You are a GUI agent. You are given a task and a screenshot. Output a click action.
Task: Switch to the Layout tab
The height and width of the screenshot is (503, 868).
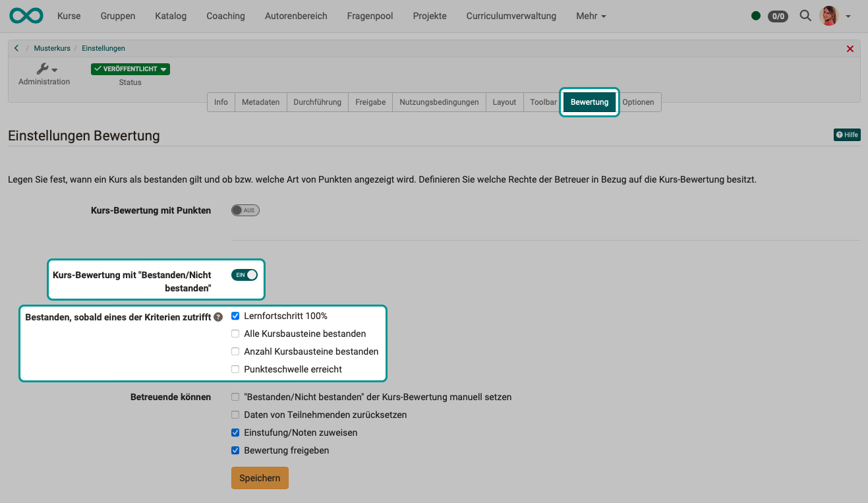[504, 102]
